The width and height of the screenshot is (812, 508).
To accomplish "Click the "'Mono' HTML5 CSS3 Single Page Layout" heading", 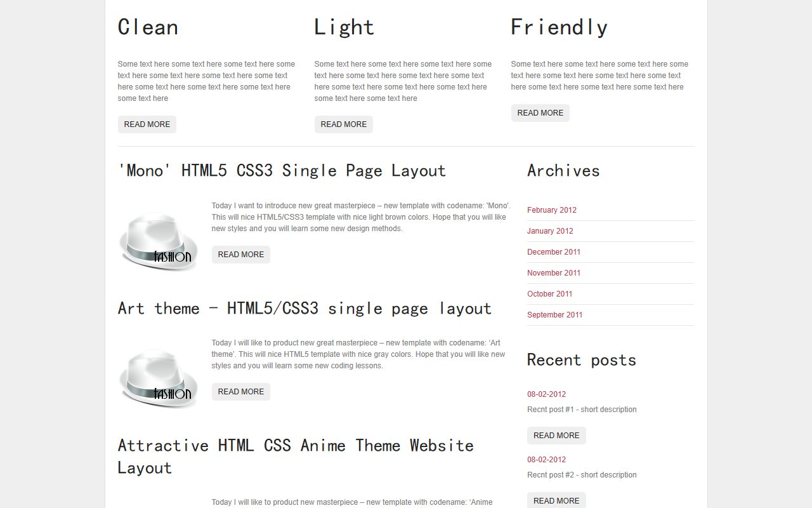I will [x=282, y=171].
